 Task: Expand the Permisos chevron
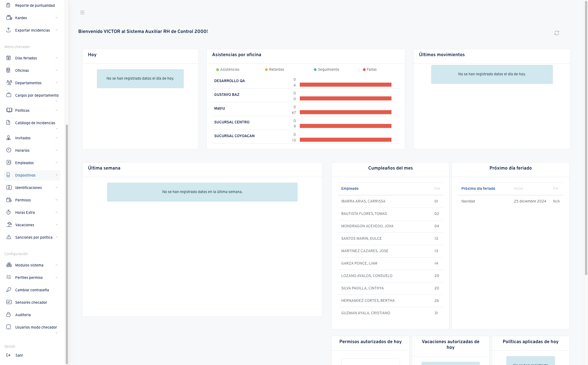pyautogui.click(x=57, y=200)
